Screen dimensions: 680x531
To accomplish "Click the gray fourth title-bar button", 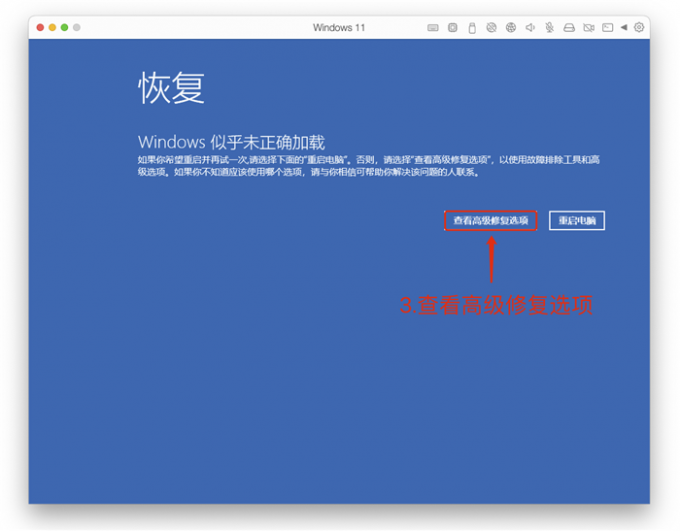I will pos(77,27).
